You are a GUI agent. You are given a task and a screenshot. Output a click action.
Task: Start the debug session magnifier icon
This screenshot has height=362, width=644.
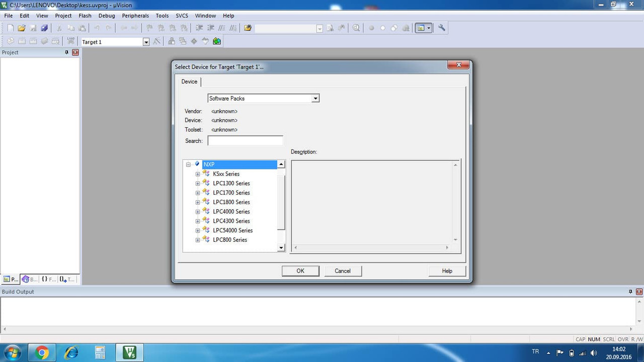pos(356,28)
